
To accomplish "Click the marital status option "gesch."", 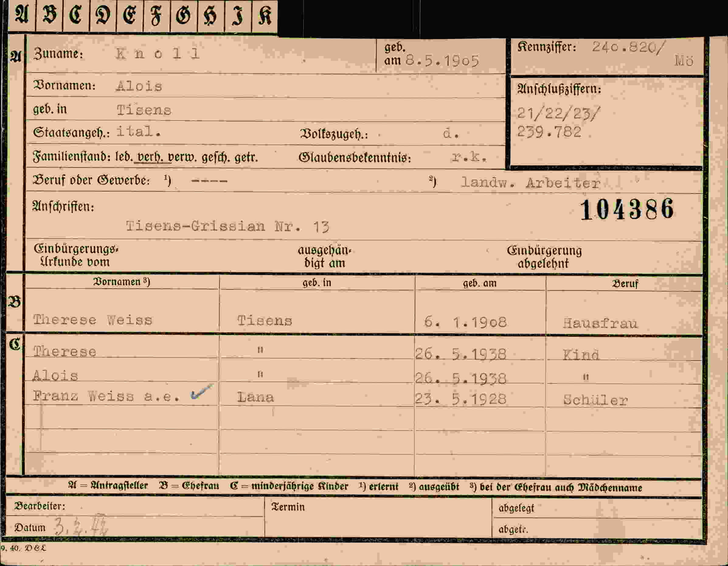I will tap(216, 157).
